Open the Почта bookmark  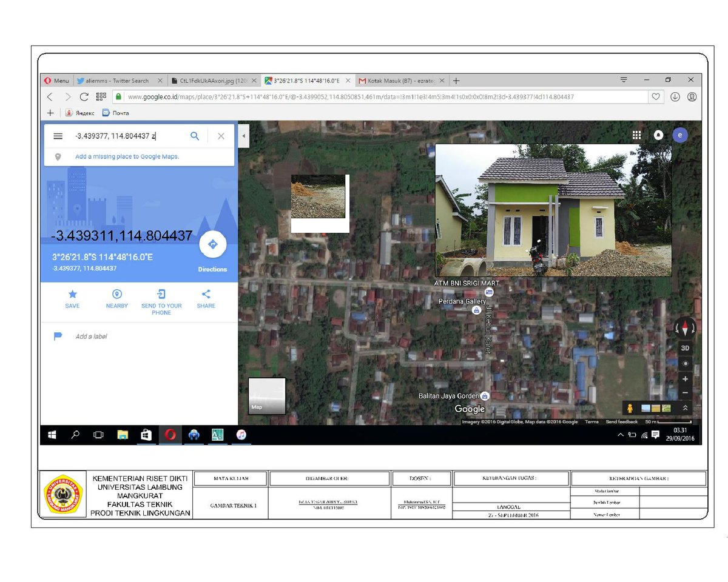pyautogui.click(x=116, y=113)
